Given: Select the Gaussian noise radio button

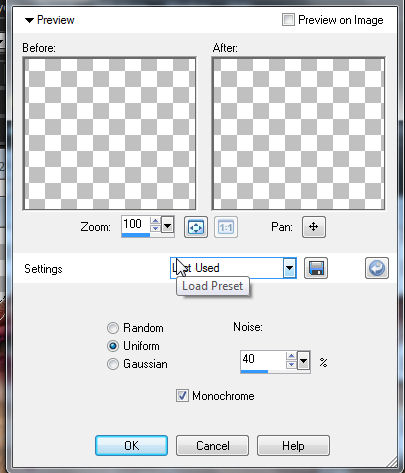Looking at the screenshot, I should 113,364.
